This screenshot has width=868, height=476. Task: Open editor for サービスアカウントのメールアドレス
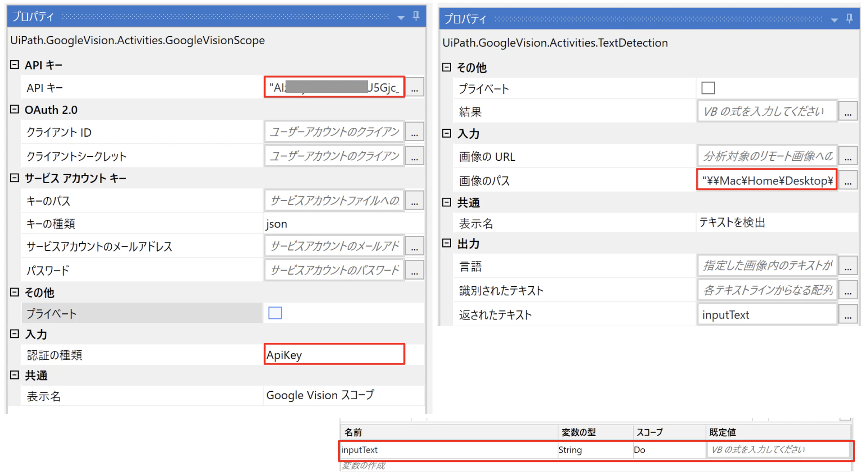point(415,246)
